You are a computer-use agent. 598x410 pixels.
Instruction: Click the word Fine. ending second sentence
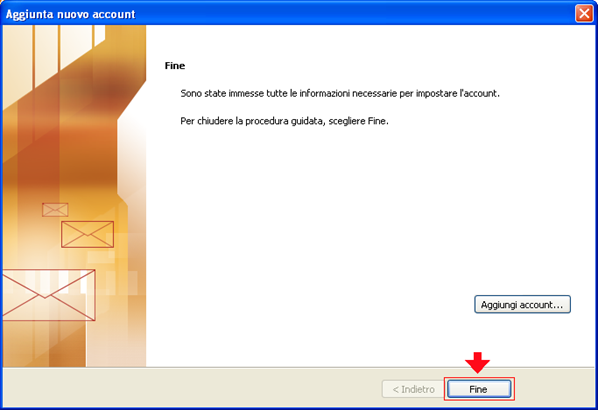pos(378,121)
